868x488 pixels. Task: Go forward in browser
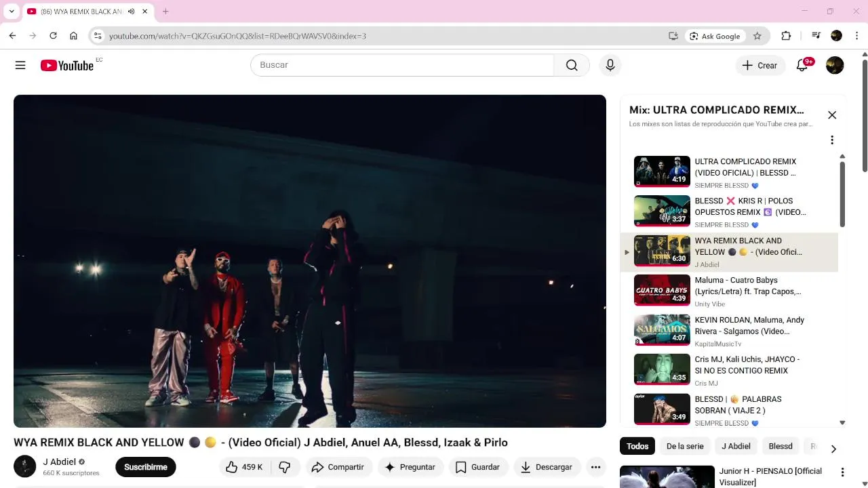coord(33,36)
